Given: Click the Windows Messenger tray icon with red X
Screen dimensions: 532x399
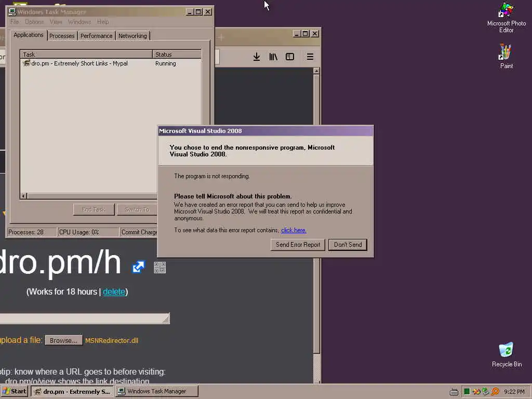Looking at the screenshot, I should [x=476, y=392].
